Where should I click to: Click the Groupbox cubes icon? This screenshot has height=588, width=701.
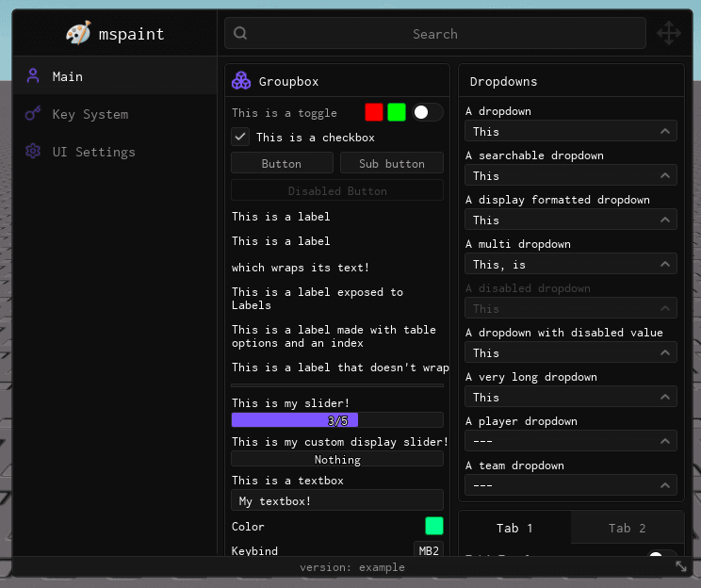point(241,81)
